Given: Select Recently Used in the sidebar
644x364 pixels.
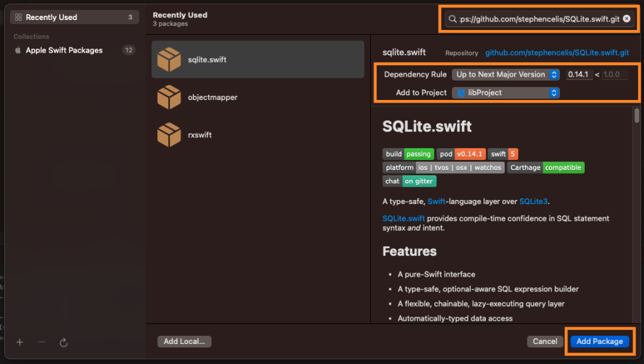Looking at the screenshot, I should (x=75, y=17).
